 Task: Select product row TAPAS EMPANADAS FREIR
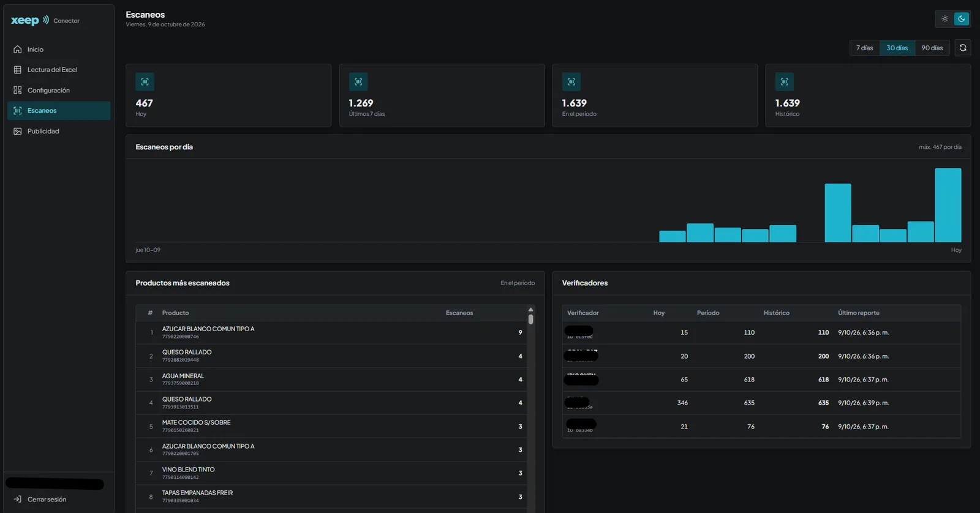(331, 496)
